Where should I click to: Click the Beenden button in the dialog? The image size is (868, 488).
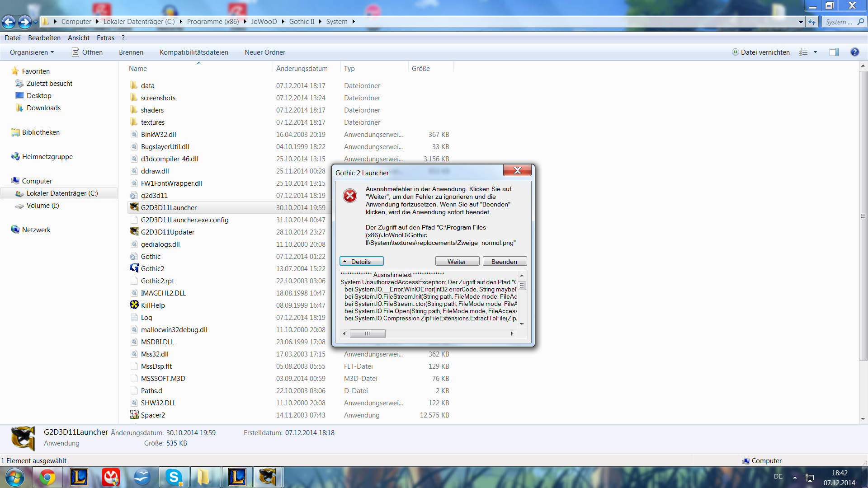504,262
